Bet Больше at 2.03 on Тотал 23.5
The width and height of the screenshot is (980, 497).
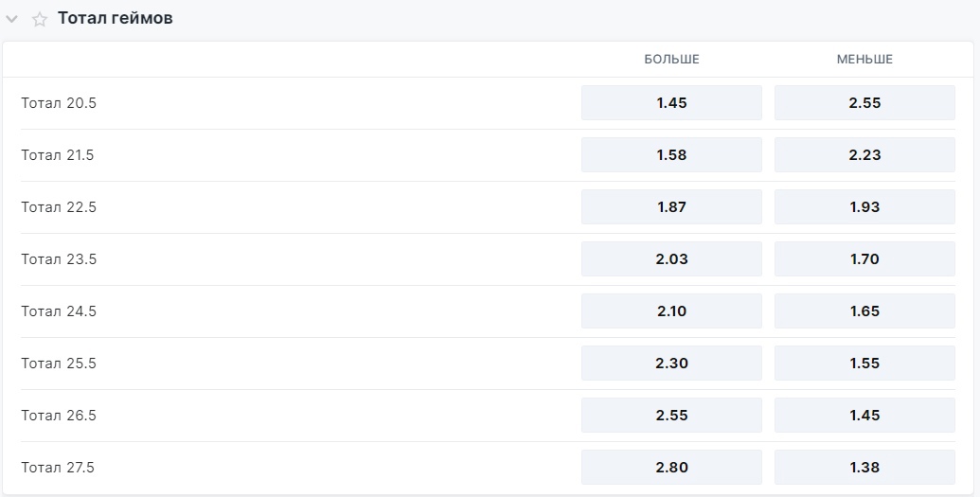click(671, 259)
